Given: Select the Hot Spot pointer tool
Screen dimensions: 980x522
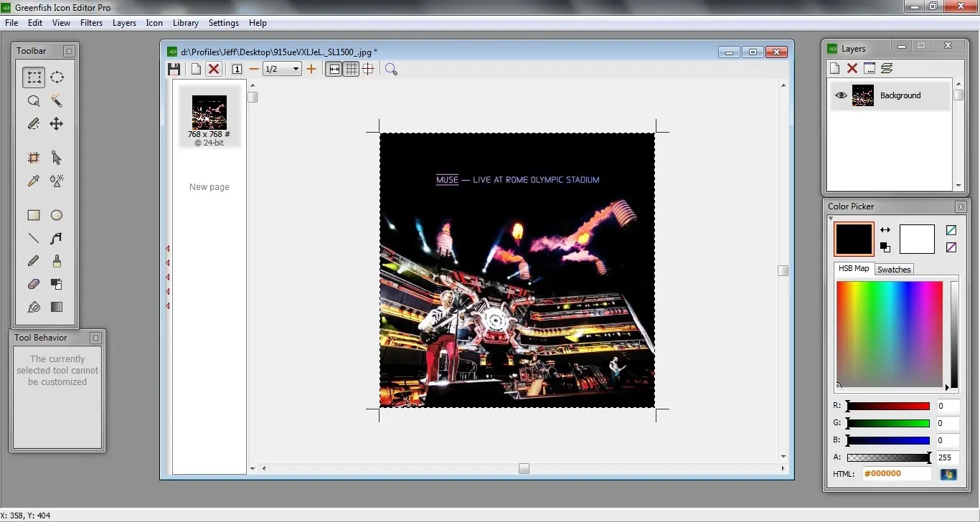Looking at the screenshot, I should 57,158.
